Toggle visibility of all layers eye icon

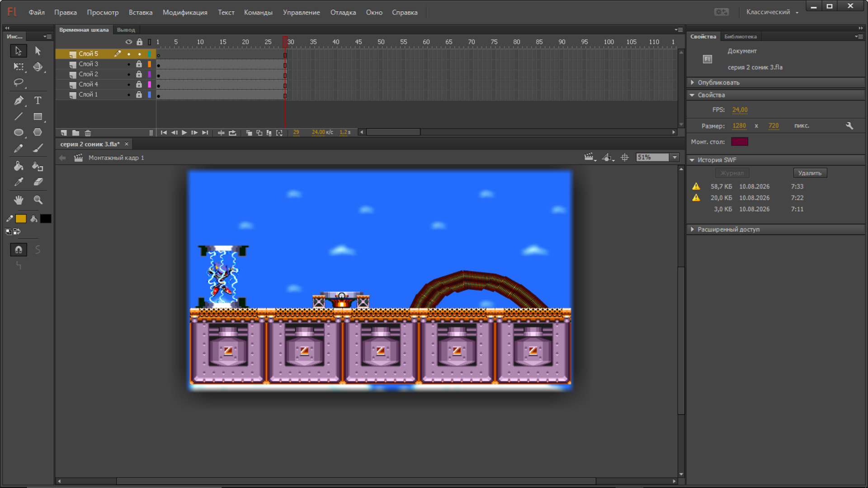point(129,42)
